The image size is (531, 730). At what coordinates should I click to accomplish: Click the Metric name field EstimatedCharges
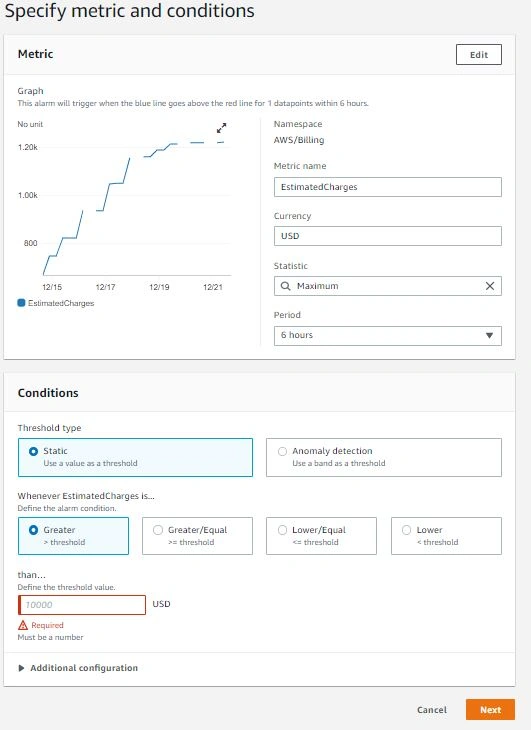pos(388,187)
